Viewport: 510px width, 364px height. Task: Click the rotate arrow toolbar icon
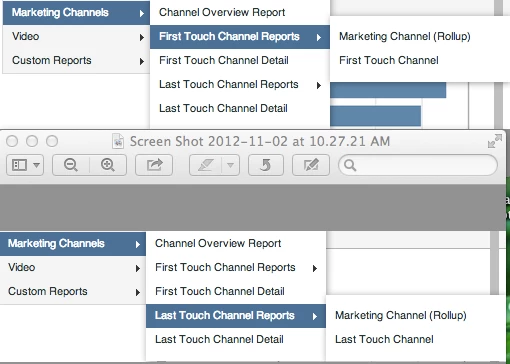(266, 165)
